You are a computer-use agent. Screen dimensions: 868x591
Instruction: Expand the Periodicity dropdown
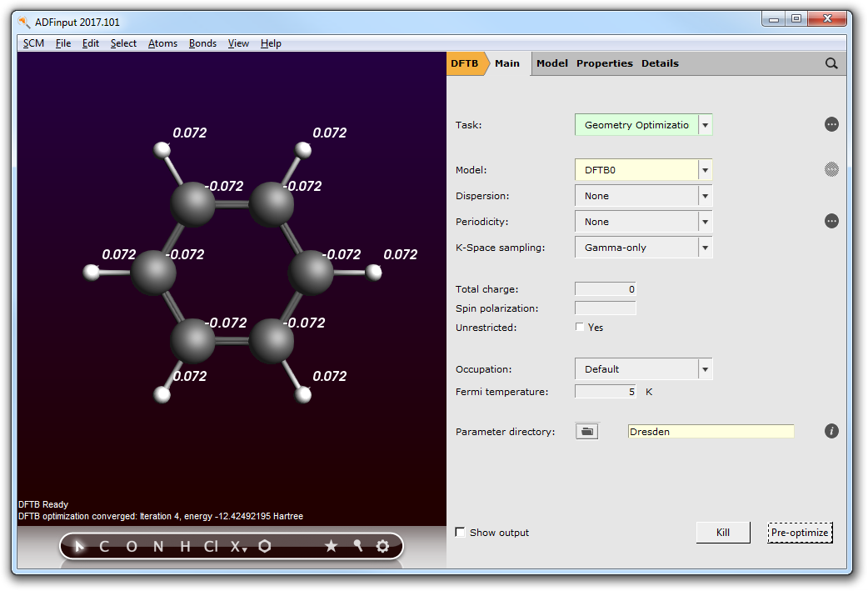(643, 222)
